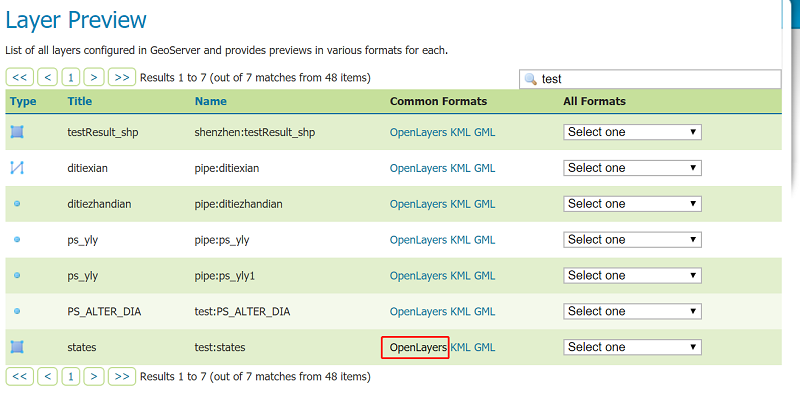Screen dimensions: 800x401
Task: Click the search filter field containing test
Action: point(655,79)
